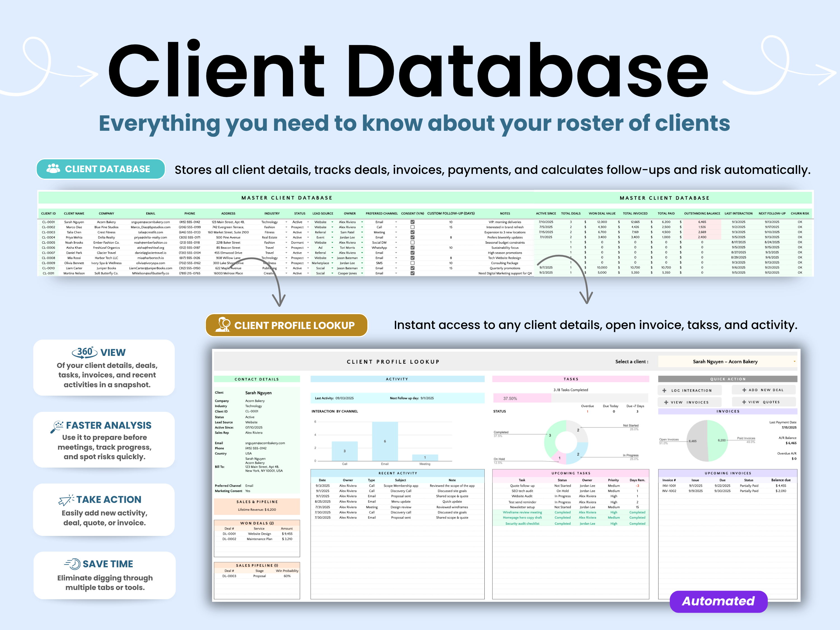Click the Churn Risk column header

(x=800, y=213)
